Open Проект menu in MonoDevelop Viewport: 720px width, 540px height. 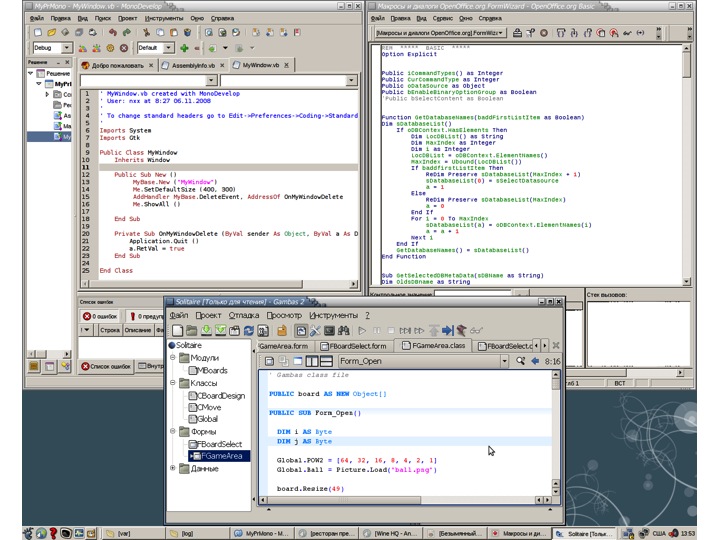[x=127, y=18]
